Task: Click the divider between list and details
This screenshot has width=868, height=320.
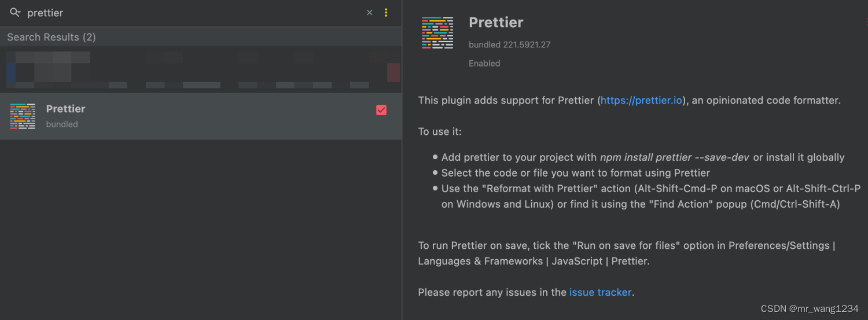Action: (x=402, y=160)
